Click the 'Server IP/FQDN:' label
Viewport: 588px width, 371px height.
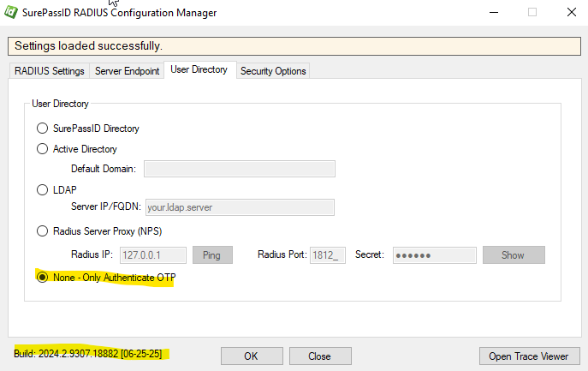coord(106,206)
